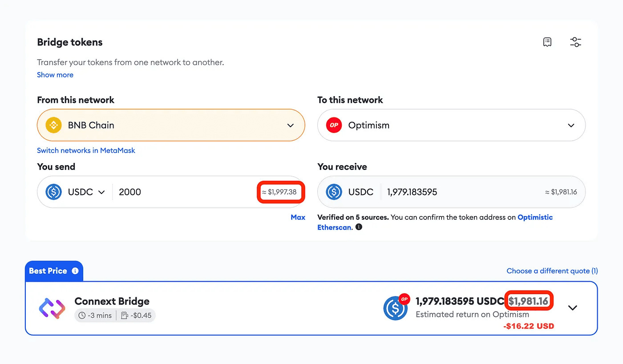623x364 pixels.
Task: Click the From this network label
Action: pyautogui.click(x=76, y=100)
